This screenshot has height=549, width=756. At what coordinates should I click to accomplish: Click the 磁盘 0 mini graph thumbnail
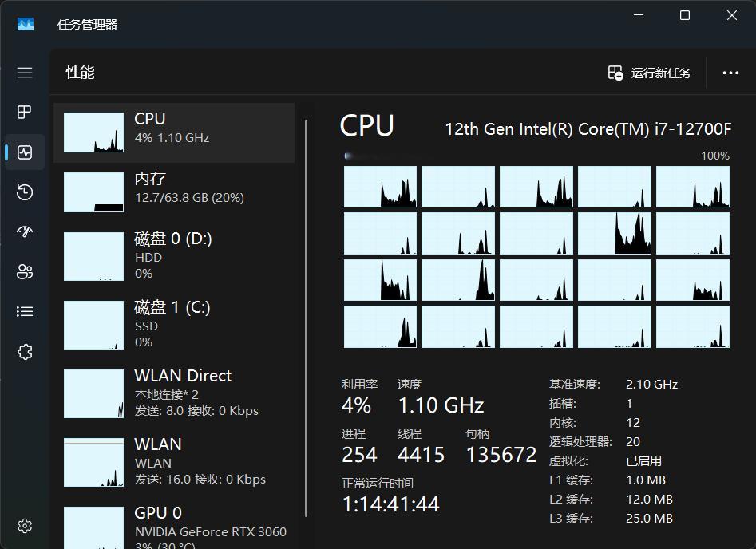coord(93,256)
